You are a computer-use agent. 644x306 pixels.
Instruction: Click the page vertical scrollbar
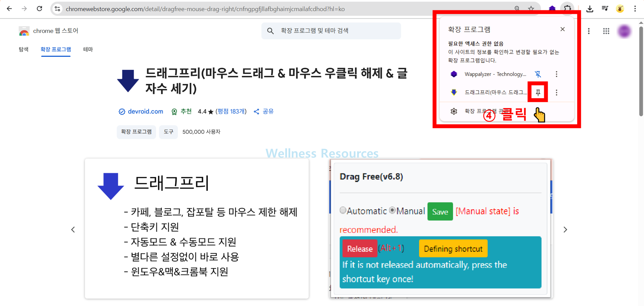coord(641,71)
